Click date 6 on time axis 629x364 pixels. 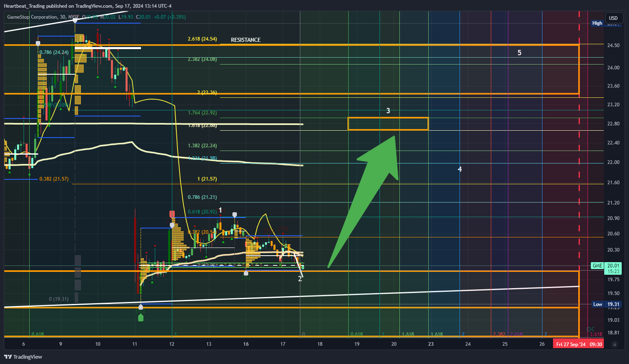(24, 344)
